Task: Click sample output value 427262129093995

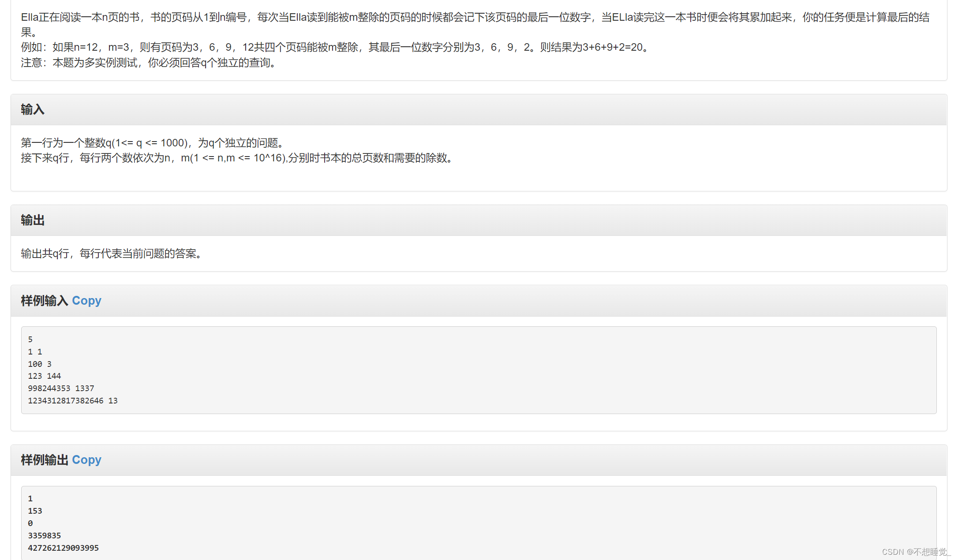Action: coord(63,548)
